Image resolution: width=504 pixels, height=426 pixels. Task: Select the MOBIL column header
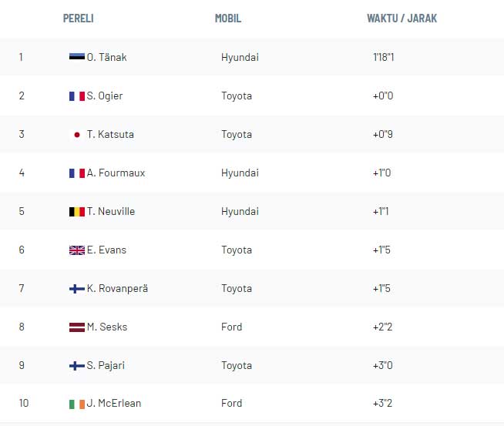(x=228, y=18)
